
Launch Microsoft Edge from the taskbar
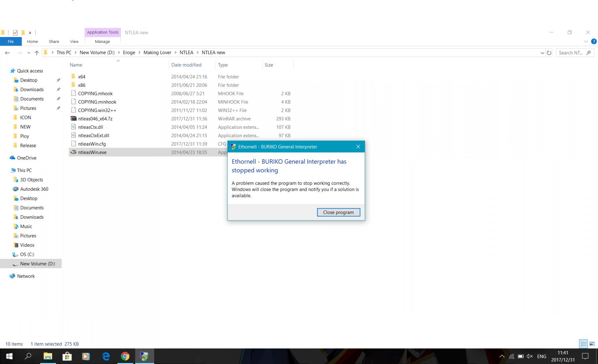(x=106, y=356)
